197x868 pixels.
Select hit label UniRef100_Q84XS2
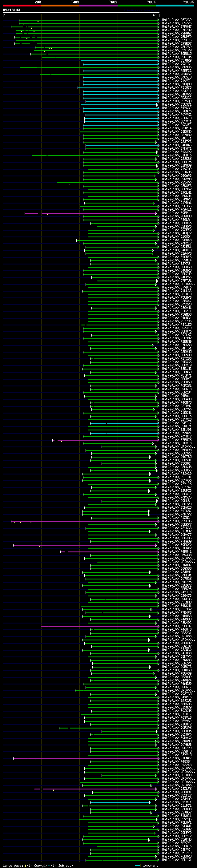[x=176, y=74]
